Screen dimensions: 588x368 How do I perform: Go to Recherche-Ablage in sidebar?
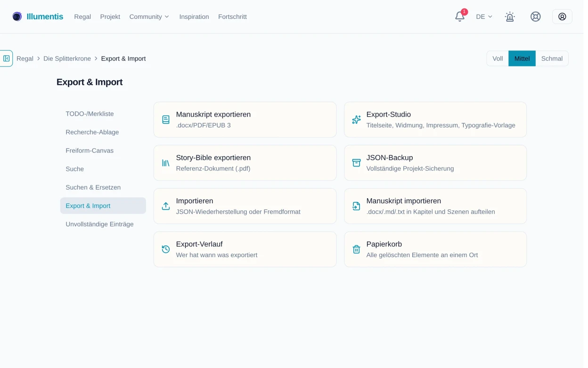(x=103, y=132)
